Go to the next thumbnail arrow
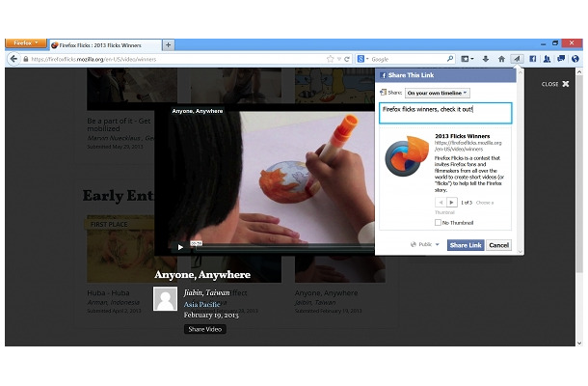Image resolution: width=588 pixels, height=386 pixels. tap(451, 203)
